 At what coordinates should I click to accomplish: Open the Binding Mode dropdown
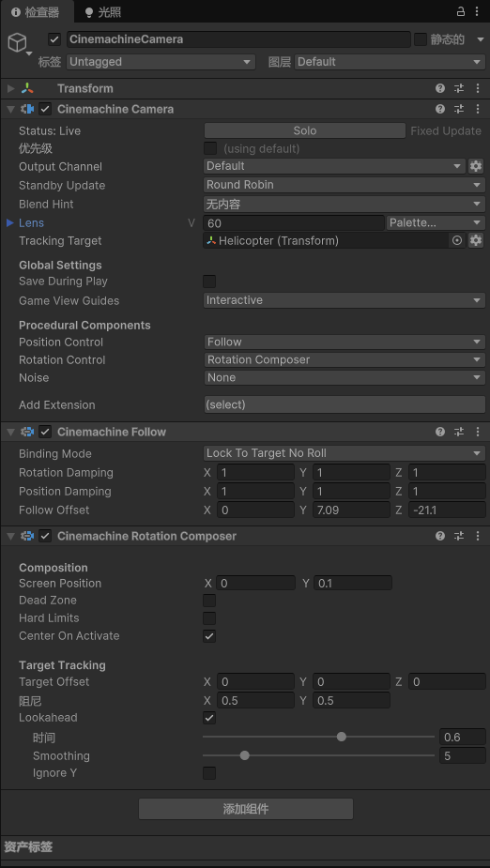(x=345, y=453)
